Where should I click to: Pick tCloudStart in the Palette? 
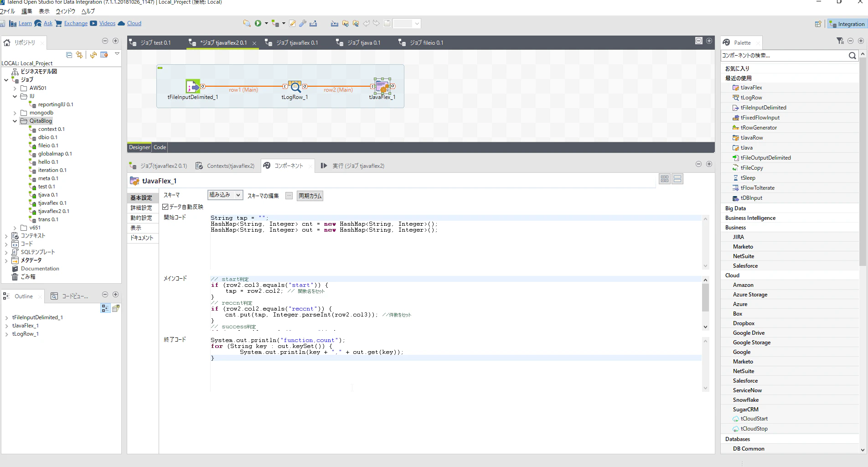coord(754,419)
